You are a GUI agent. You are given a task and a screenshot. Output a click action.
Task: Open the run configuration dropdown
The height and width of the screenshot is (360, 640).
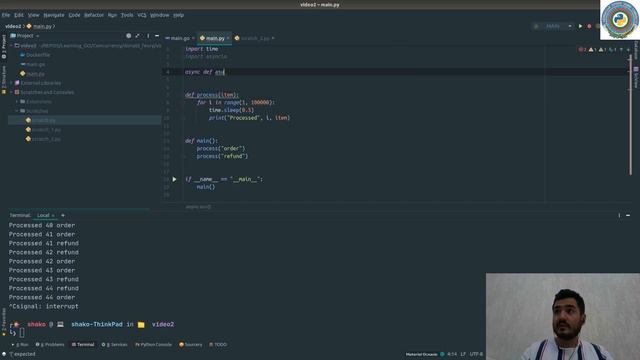pyautogui.click(x=553, y=26)
